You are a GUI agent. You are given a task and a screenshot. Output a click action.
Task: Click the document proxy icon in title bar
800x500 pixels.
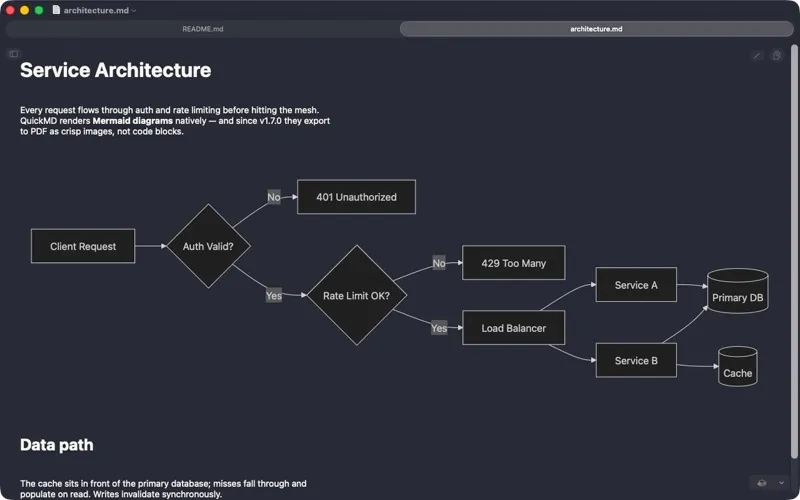tap(56, 10)
